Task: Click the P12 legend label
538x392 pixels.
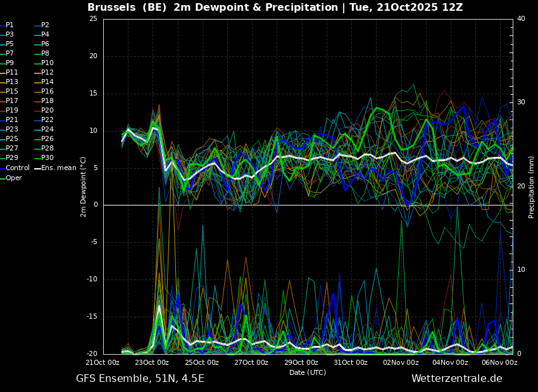Action: 47,73
